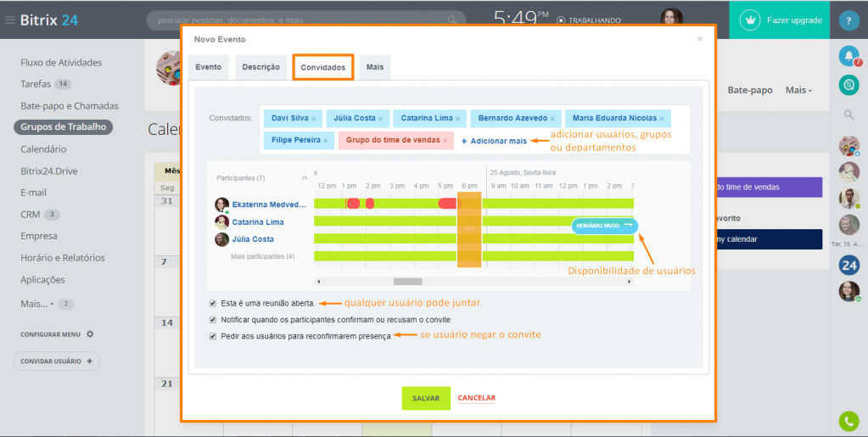
Task: Switch to the Descrição tab
Action: click(260, 67)
